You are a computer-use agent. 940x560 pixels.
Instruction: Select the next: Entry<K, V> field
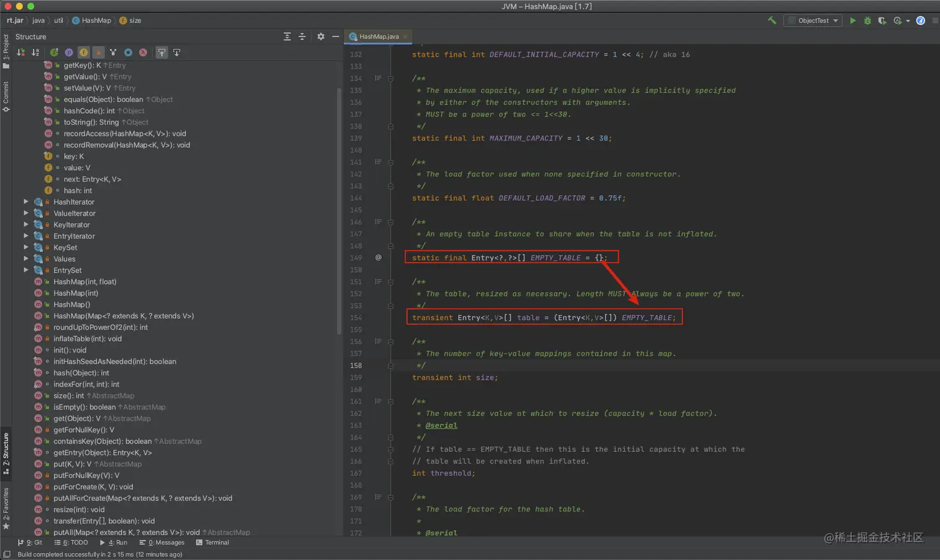coord(92,179)
